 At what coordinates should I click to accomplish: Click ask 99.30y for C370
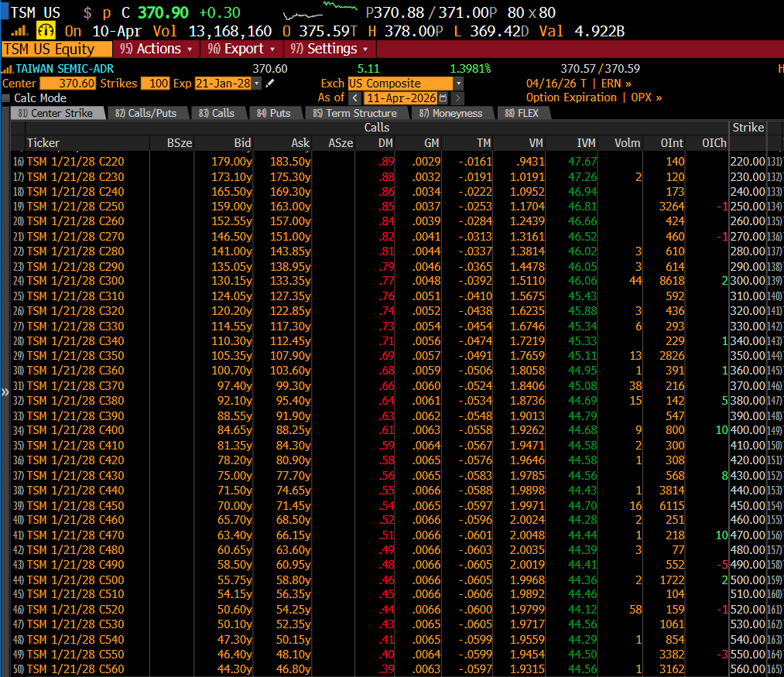[x=293, y=385]
